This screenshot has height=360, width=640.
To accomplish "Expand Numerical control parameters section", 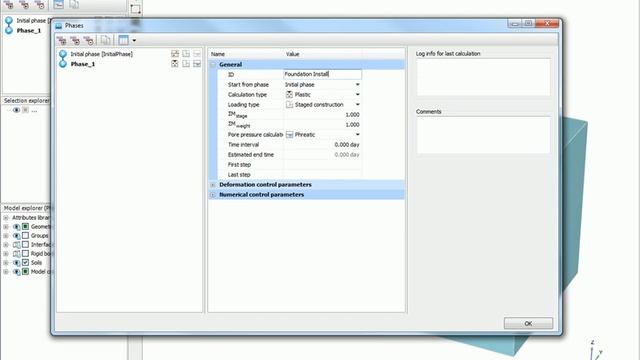I will tap(213, 195).
